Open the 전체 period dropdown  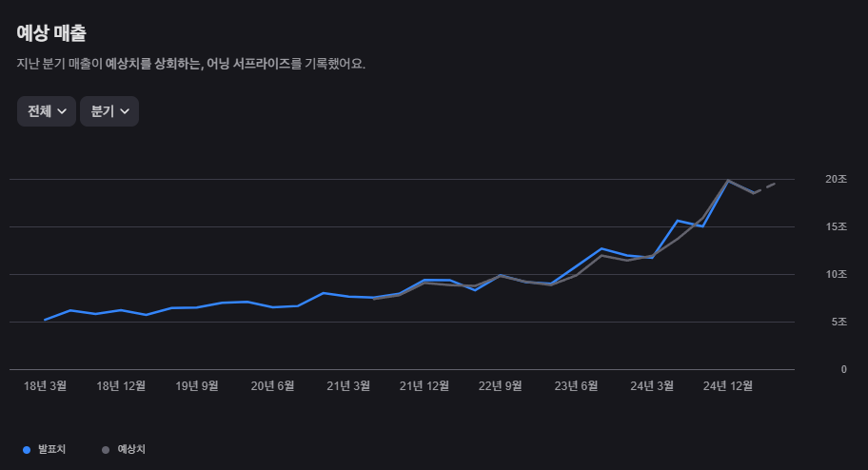[47, 111]
